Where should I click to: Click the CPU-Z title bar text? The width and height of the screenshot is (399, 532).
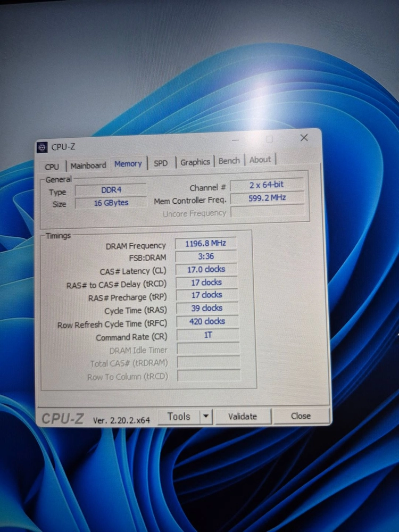click(x=63, y=147)
